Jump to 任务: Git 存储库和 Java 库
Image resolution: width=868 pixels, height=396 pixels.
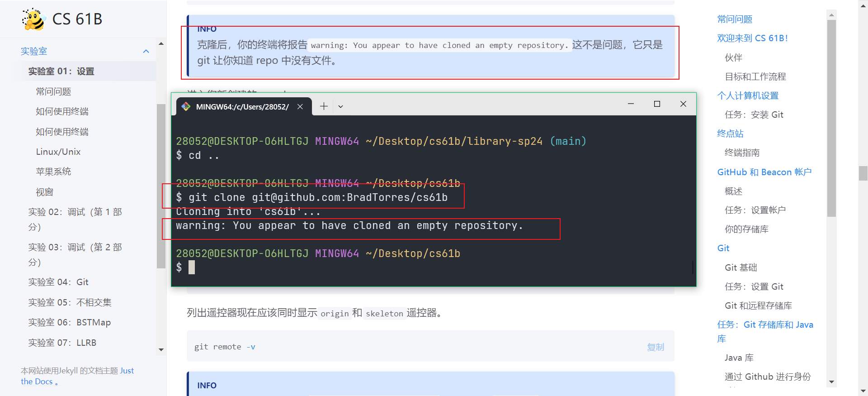pos(765,331)
